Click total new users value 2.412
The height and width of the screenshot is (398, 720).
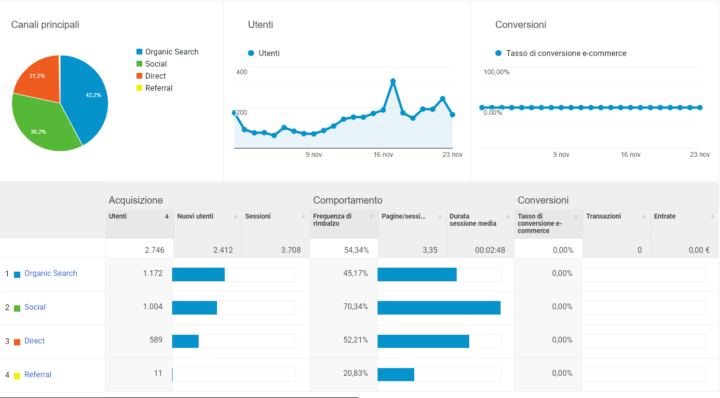point(223,250)
